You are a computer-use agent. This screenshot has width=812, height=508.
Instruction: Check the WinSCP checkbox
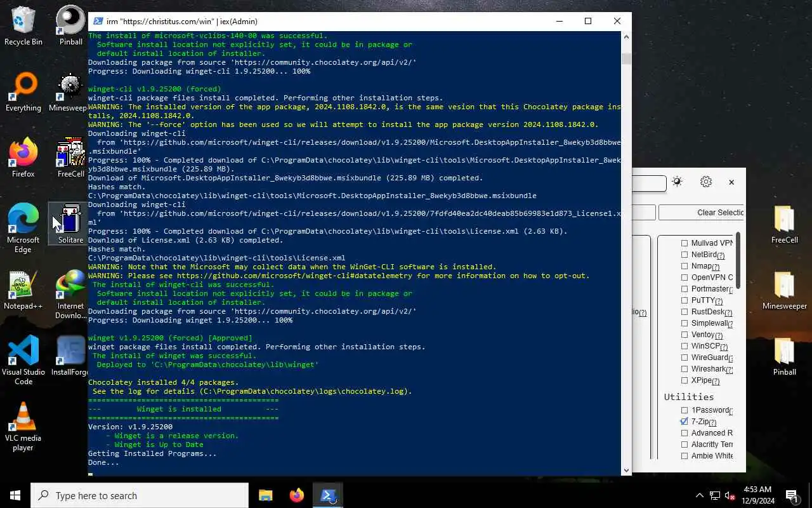point(684,346)
